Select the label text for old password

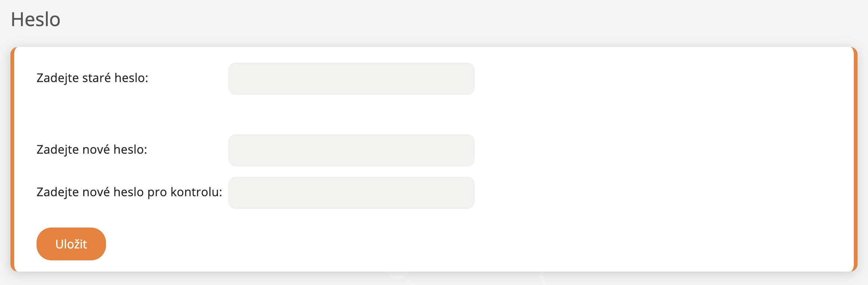(92, 78)
